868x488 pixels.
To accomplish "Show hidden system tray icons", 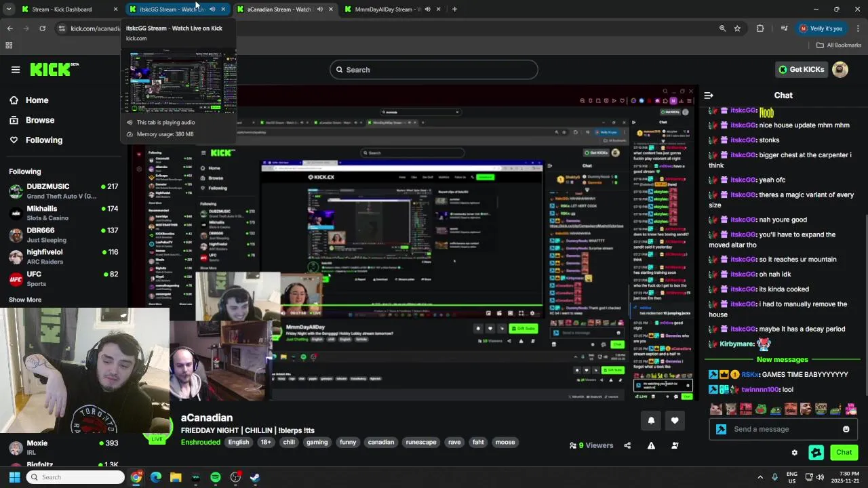I will point(760,477).
